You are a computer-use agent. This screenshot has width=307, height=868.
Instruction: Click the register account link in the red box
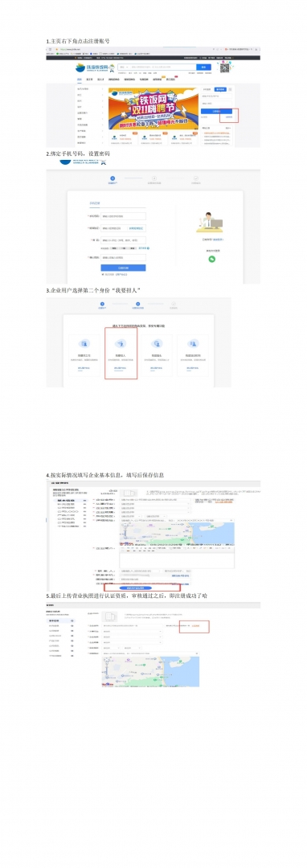(x=230, y=117)
